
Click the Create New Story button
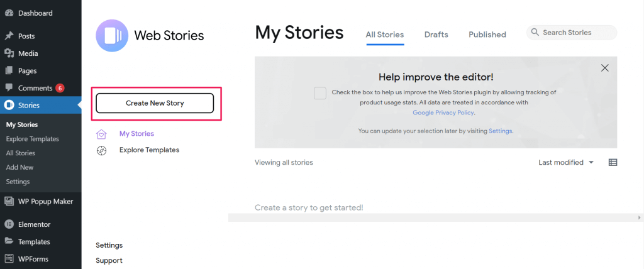click(x=155, y=103)
